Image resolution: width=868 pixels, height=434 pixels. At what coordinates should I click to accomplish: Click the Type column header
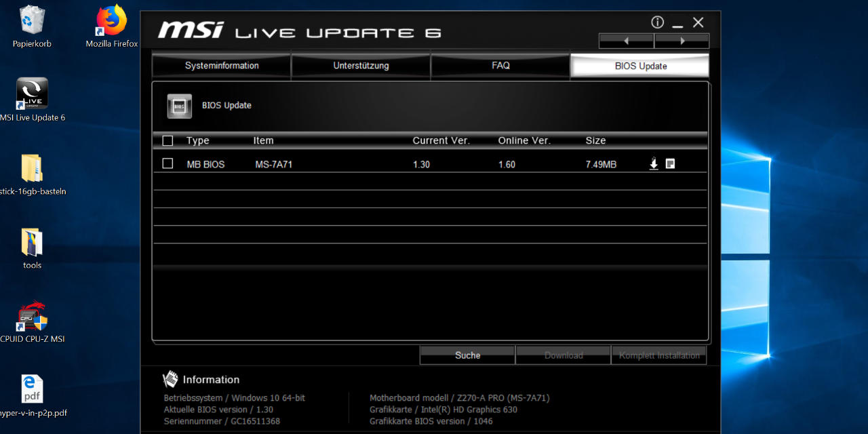coord(198,141)
